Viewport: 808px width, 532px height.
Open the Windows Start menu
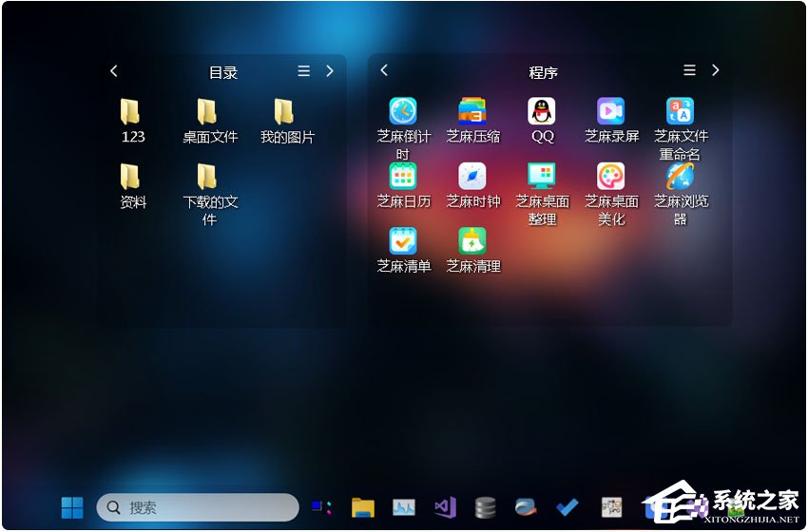pyautogui.click(x=72, y=508)
